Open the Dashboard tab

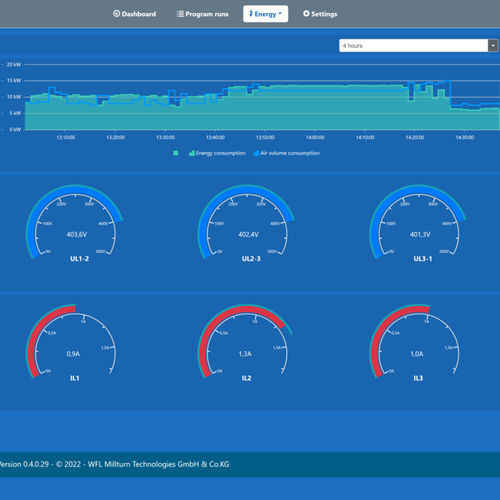134,14
